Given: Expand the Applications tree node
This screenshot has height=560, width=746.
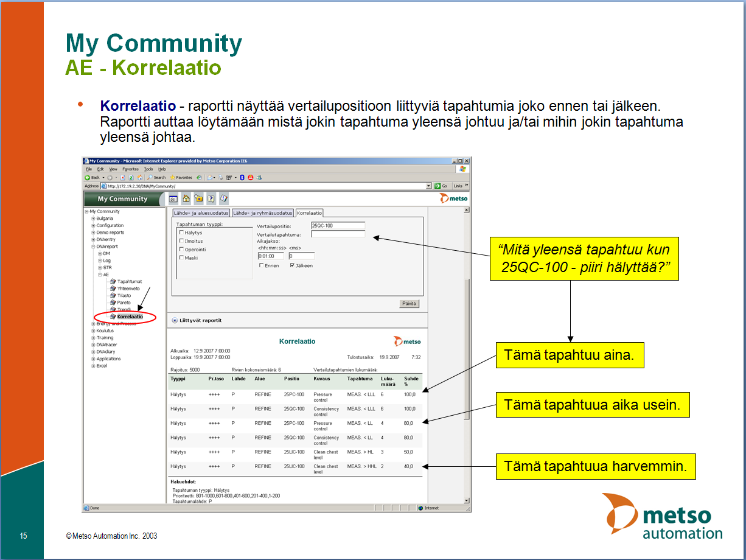Looking at the screenshot, I should click(x=93, y=359).
